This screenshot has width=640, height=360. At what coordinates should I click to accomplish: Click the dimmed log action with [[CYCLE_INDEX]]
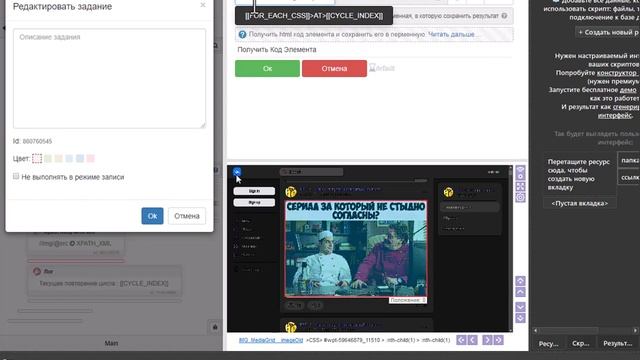[x=104, y=282]
